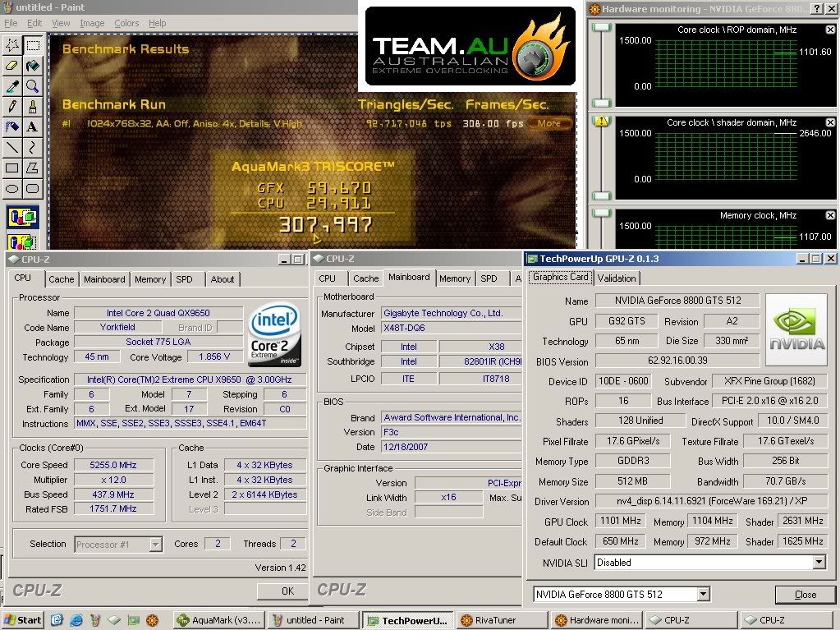This screenshot has height=630, width=840.
Task: Select the Curve tool in Paint
Action: [x=33, y=147]
